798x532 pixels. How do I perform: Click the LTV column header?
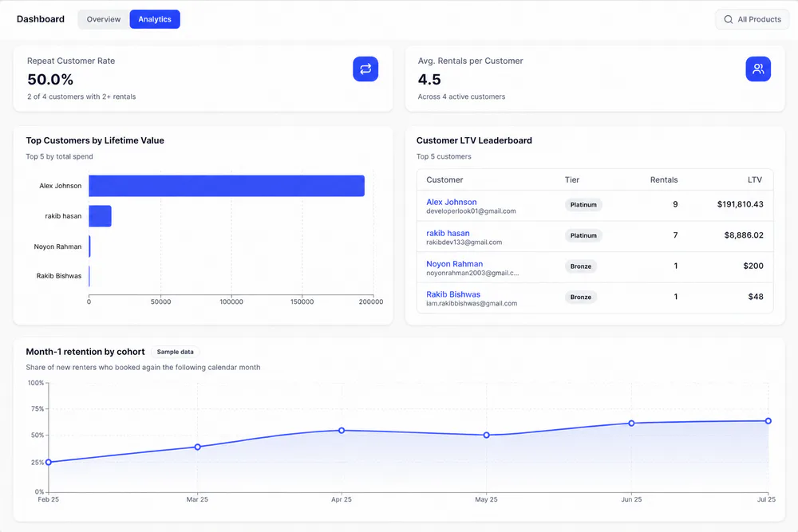(x=755, y=180)
